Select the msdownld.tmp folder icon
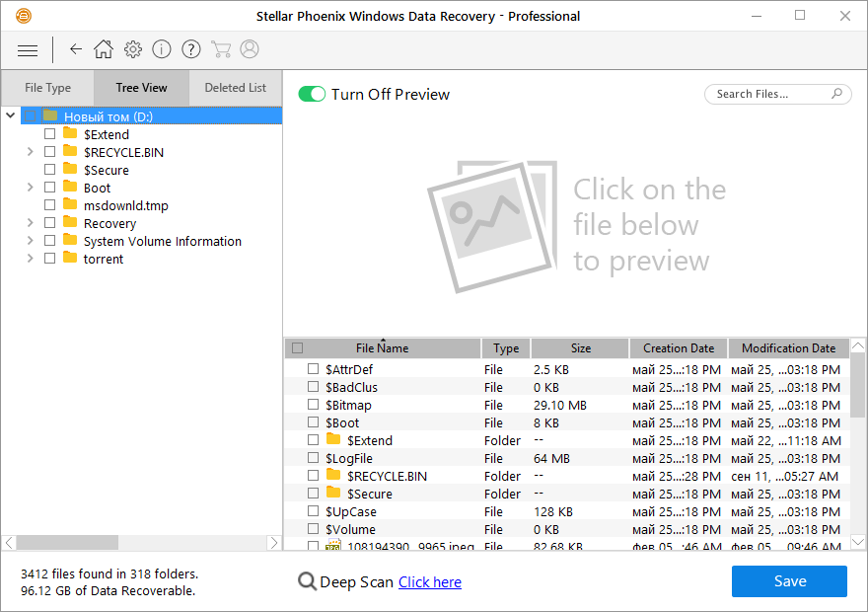Screen dimensions: 868x612 coord(70,204)
